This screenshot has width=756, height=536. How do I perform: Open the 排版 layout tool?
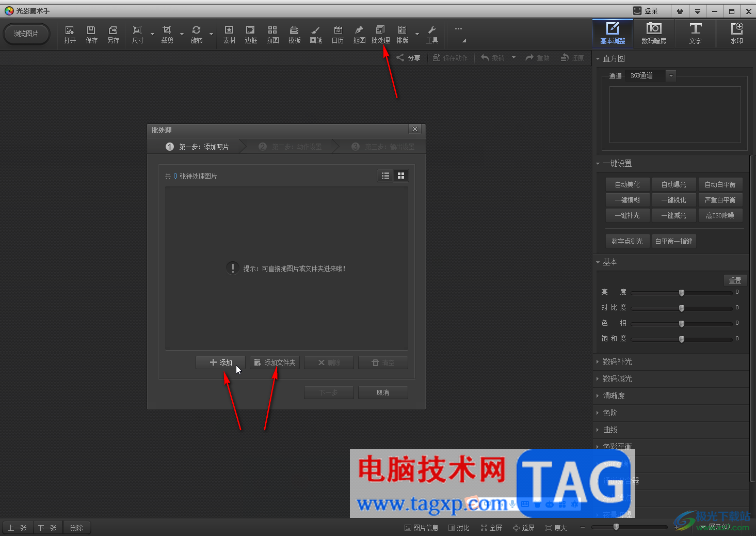(x=403, y=35)
